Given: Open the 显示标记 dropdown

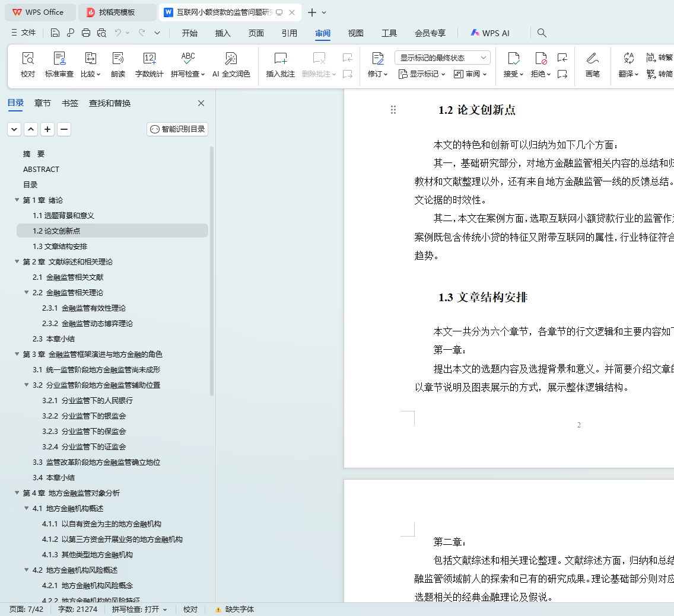Looking at the screenshot, I should (422, 74).
